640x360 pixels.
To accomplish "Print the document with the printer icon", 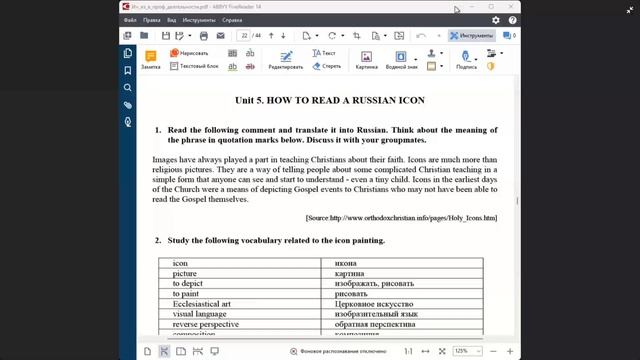I will coord(204,36).
